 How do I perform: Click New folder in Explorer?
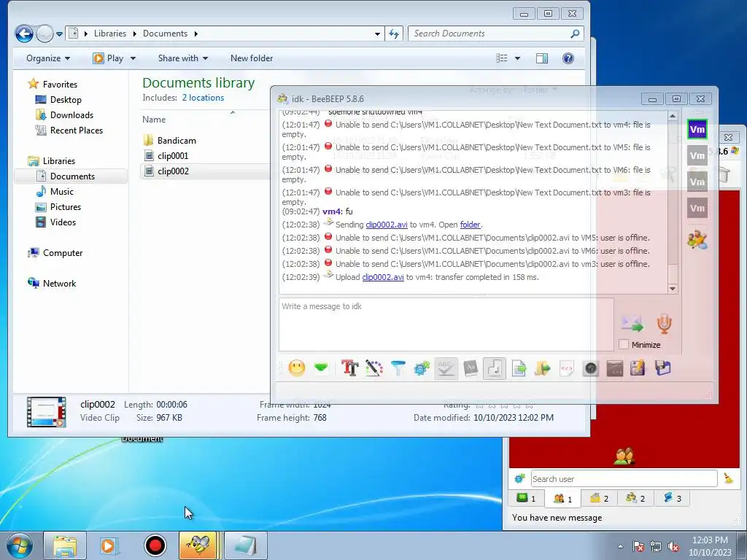click(x=252, y=58)
